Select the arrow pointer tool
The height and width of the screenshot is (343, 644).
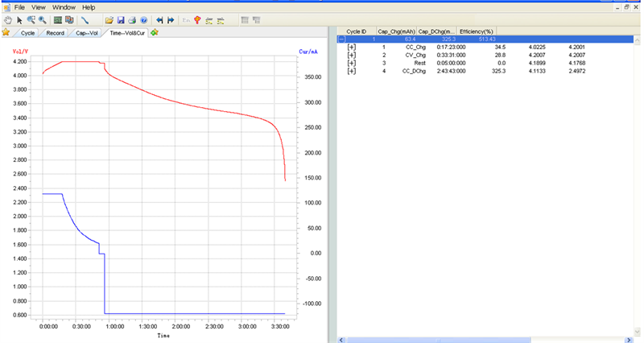19,19
